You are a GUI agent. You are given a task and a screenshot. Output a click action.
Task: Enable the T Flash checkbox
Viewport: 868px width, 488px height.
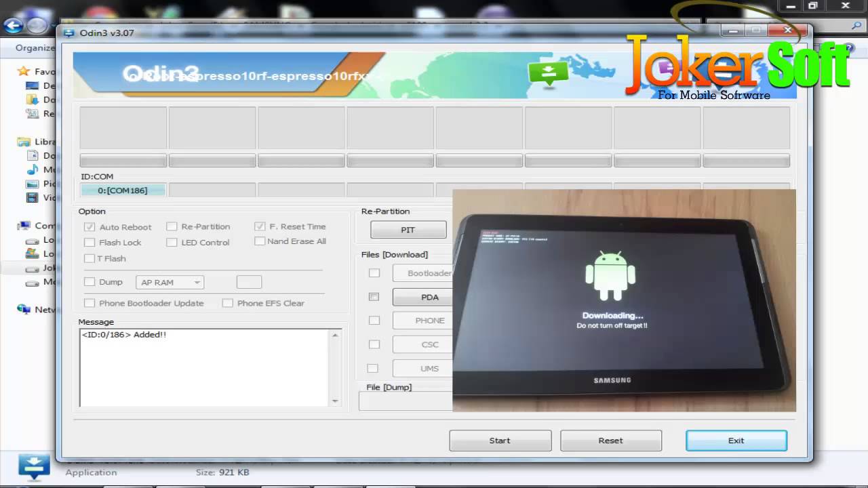coord(90,258)
